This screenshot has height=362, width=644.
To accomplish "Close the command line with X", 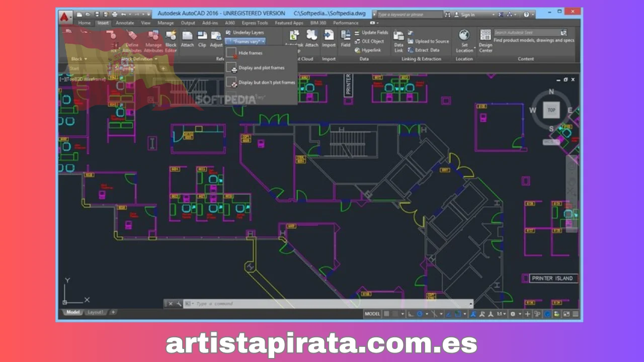I will (x=170, y=304).
